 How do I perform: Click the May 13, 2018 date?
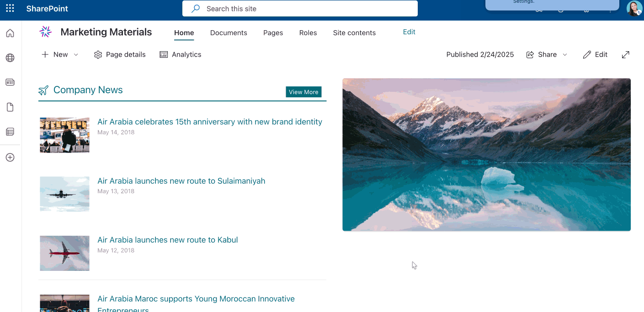tap(116, 191)
